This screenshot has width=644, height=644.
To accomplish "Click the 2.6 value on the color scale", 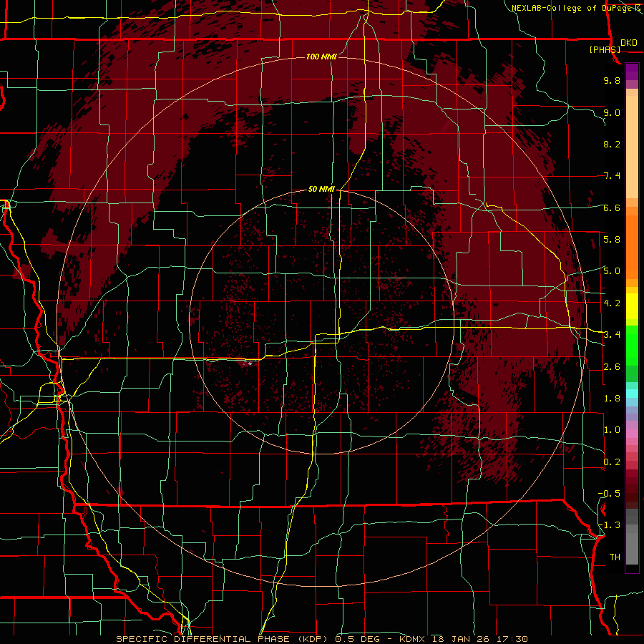I will 612,366.
